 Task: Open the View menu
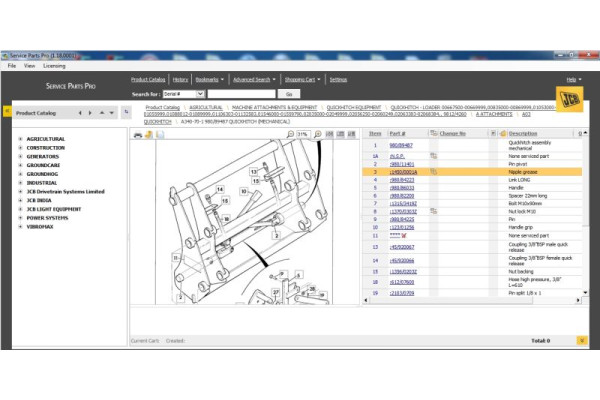coord(28,65)
